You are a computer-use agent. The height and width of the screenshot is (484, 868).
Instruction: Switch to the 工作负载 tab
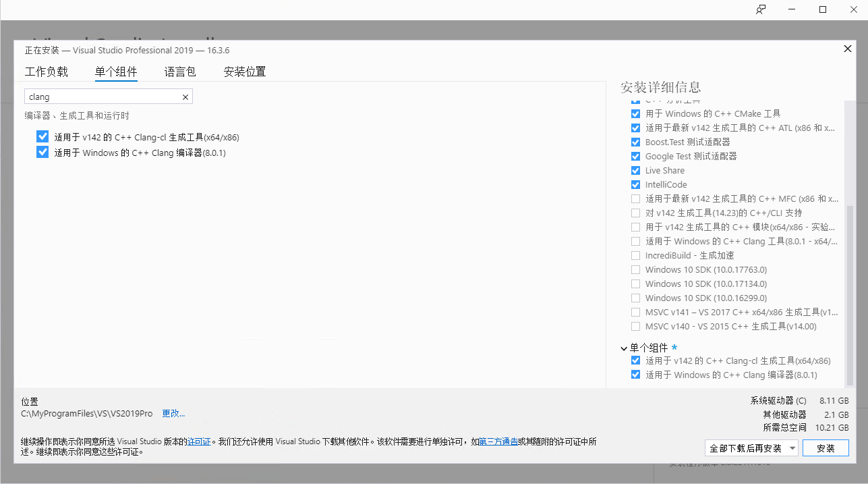tap(45, 72)
